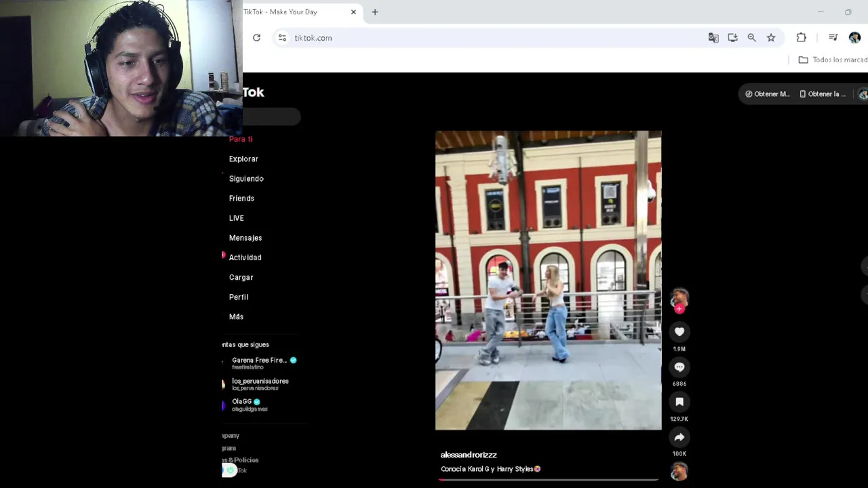Click the green power icon at bottom left
Viewport: 868px width, 488px height.
click(230, 470)
